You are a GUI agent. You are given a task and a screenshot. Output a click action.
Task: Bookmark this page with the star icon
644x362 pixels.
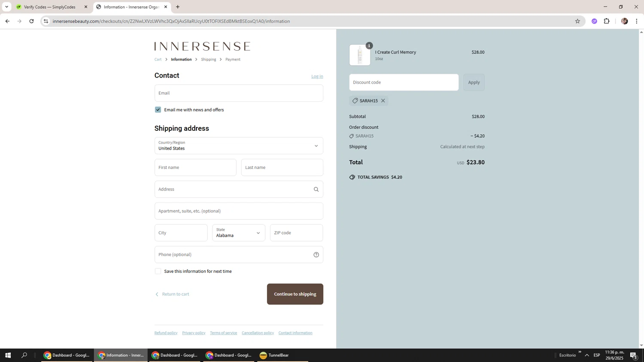click(x=577, y=21)
